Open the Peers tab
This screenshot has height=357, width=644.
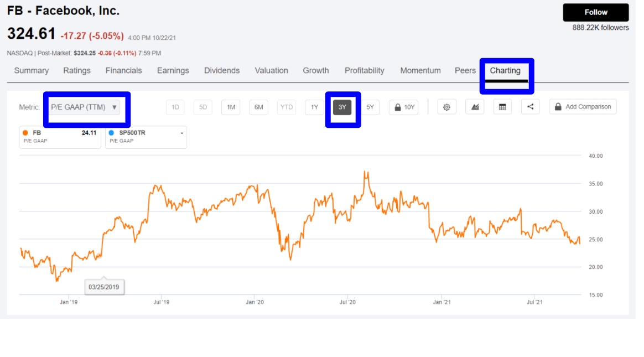[465, 71]
